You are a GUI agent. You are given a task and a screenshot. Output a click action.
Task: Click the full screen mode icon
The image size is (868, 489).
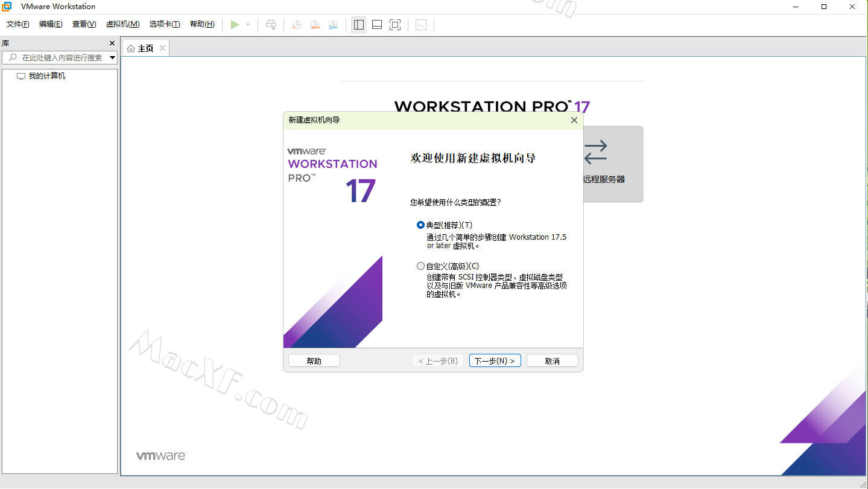[x=395, y=25]
